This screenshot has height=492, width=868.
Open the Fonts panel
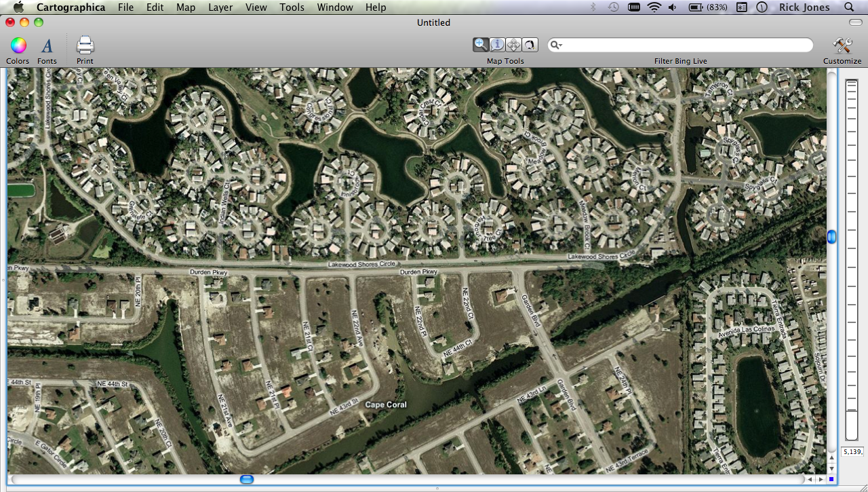click(47, 46)
